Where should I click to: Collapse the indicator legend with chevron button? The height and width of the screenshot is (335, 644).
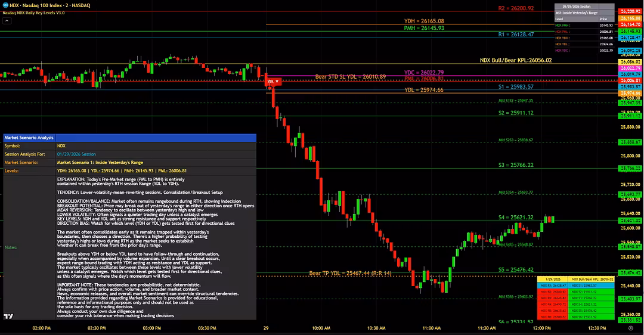[x=7, y=20]
